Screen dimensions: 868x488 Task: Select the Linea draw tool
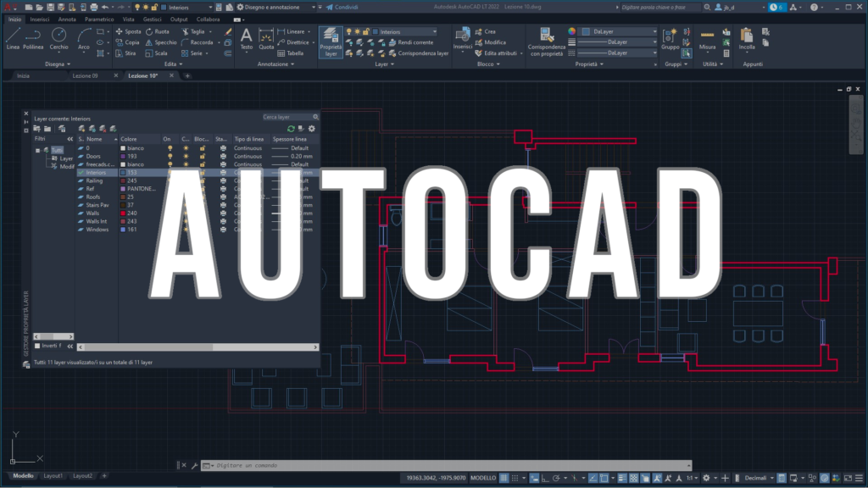pos(13,39)
